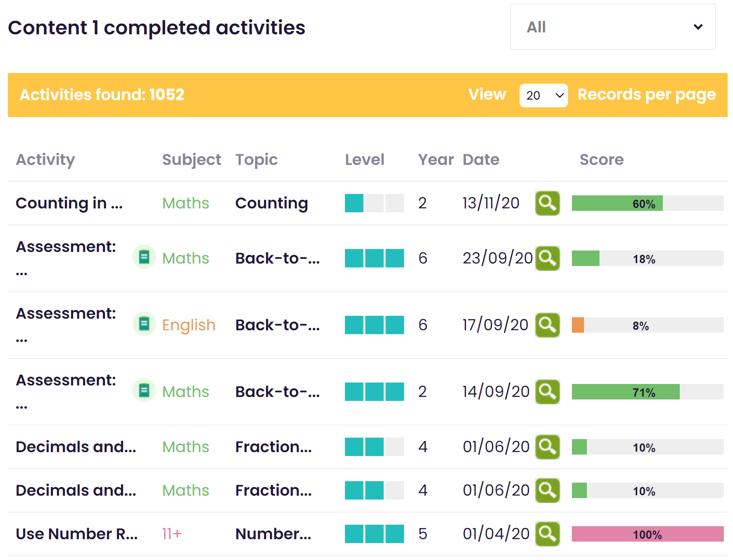Click the first level segment on the Counting row
The height and width of the screenshot is (560, 733).
pos(354,203)
